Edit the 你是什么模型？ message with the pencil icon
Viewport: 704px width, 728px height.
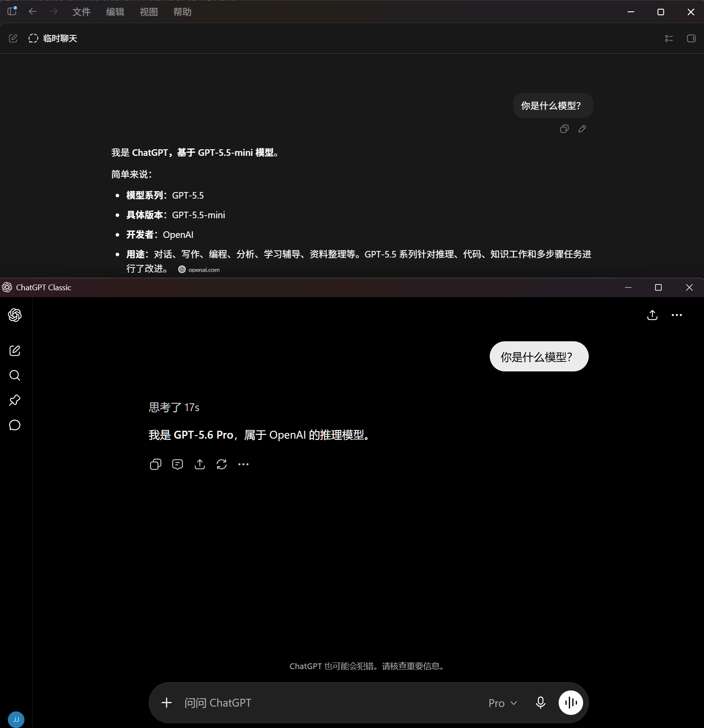point(582,129)
